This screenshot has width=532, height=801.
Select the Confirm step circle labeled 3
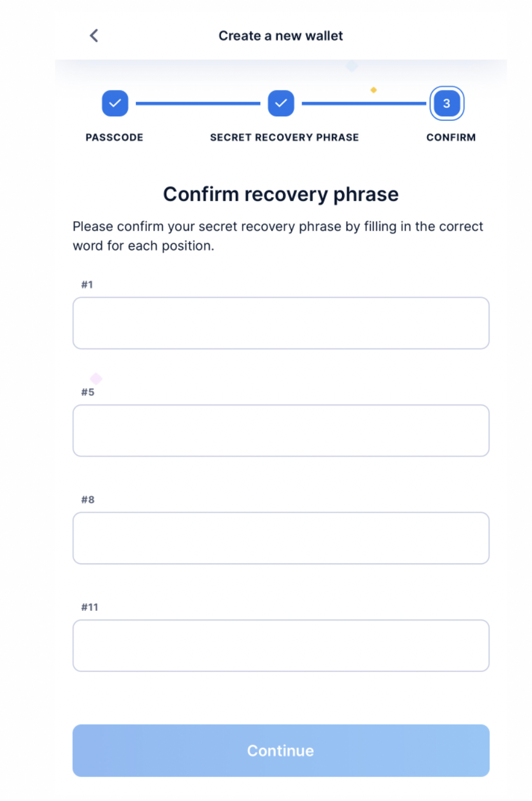[446, 103]
